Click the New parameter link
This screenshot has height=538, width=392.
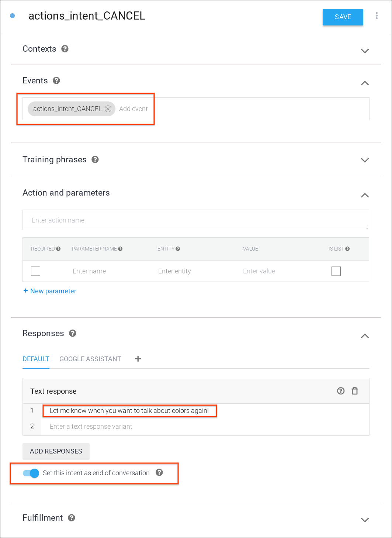point(50,291)
